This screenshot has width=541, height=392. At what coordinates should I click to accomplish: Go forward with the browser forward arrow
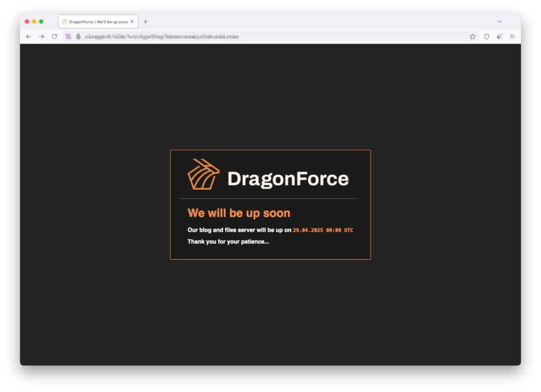click(x=41, y=36)
